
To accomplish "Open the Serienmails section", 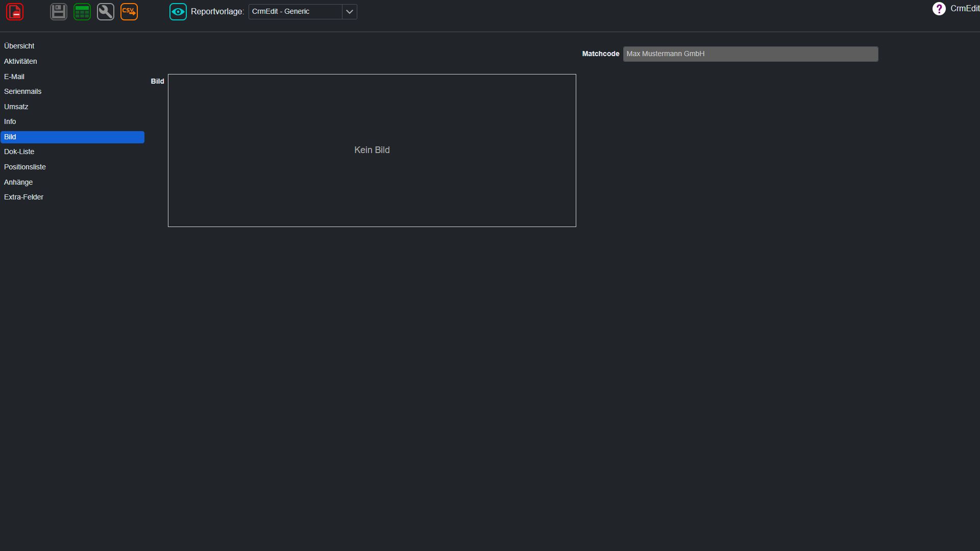I will (x=72, y=92).
